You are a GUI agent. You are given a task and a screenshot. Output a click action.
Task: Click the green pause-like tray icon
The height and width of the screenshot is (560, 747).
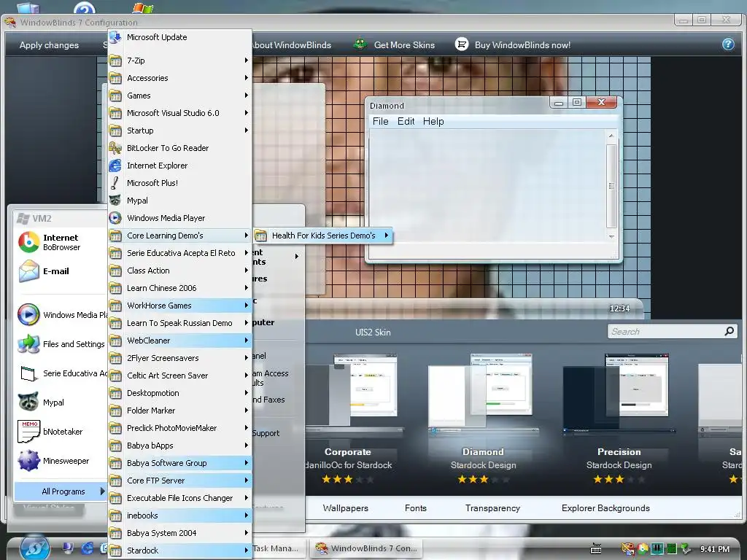coord(657,548)
